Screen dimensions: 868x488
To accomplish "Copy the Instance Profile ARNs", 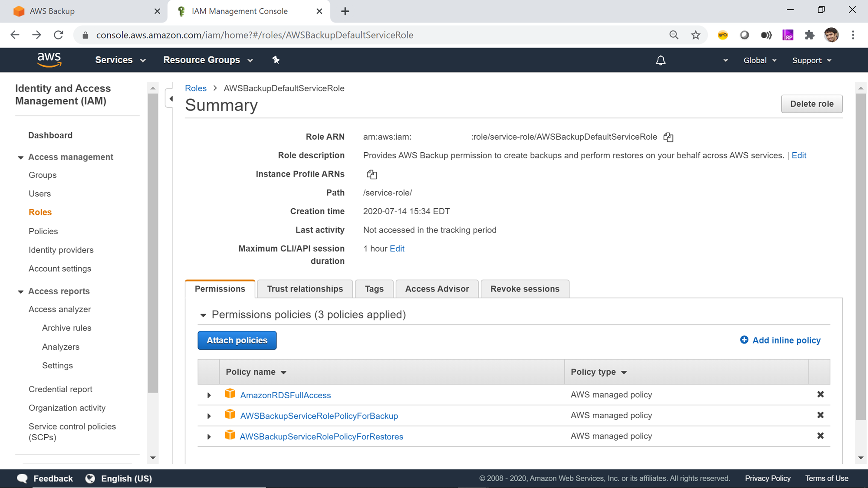I will click(372, 174).
